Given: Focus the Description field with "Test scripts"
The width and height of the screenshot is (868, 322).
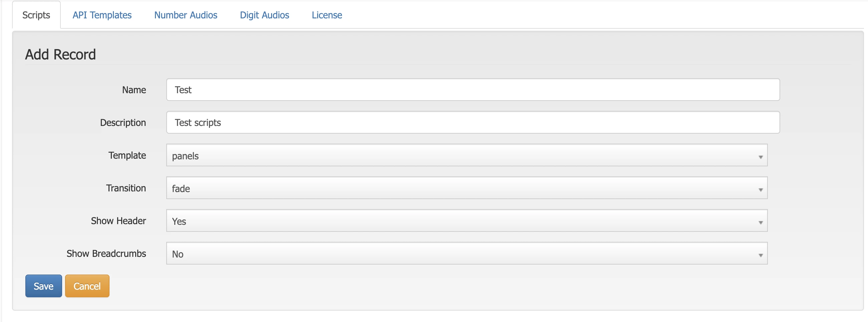Looking at the screenshot, I should (x=472, y=122).
